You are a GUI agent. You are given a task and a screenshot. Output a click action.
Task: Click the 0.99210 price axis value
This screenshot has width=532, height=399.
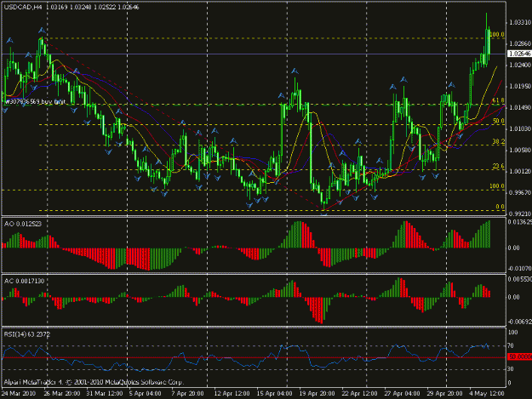(x=520, y=214)
